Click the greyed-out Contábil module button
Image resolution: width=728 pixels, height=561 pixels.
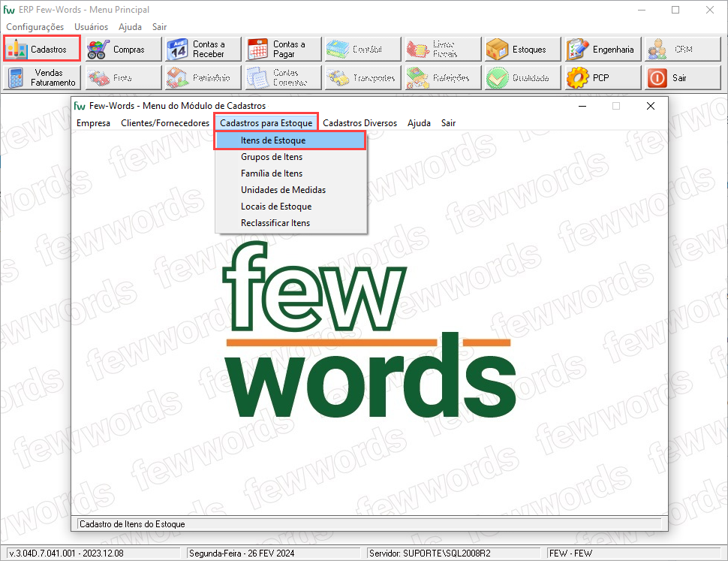[362, 50]
